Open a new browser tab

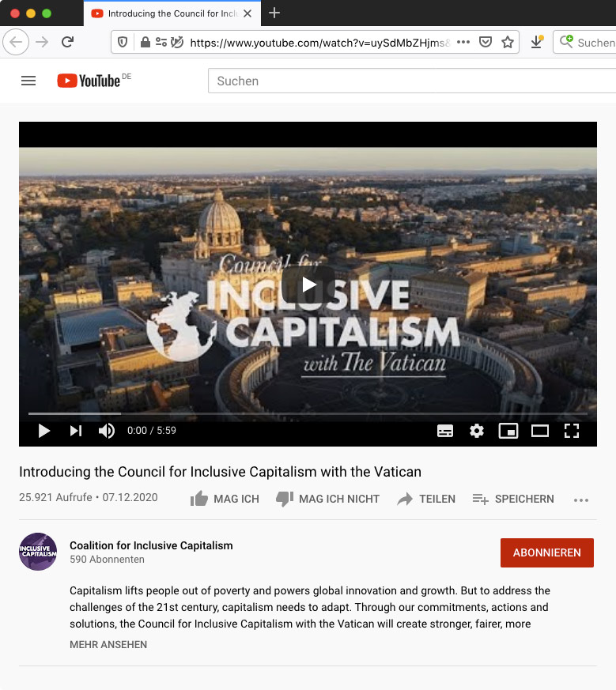point(274,13)
